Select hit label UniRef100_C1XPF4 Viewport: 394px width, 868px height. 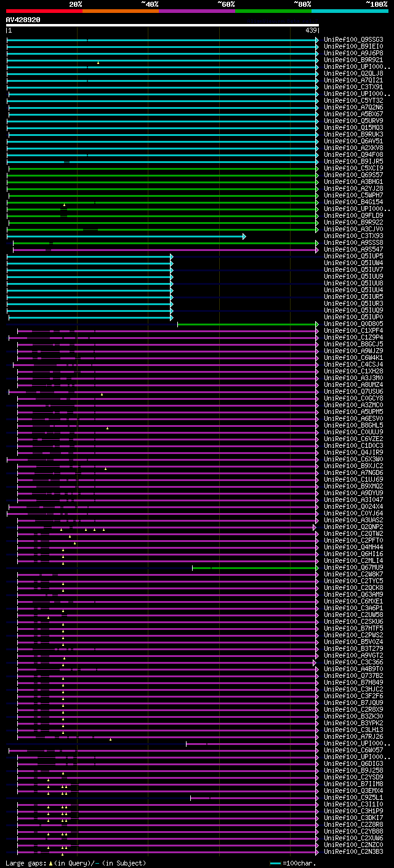click(353, 331)
